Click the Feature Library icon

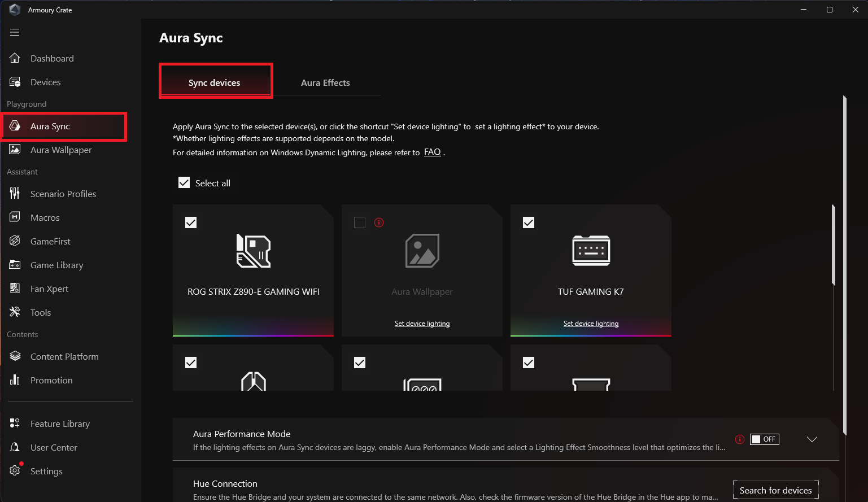tap(15, 424)
